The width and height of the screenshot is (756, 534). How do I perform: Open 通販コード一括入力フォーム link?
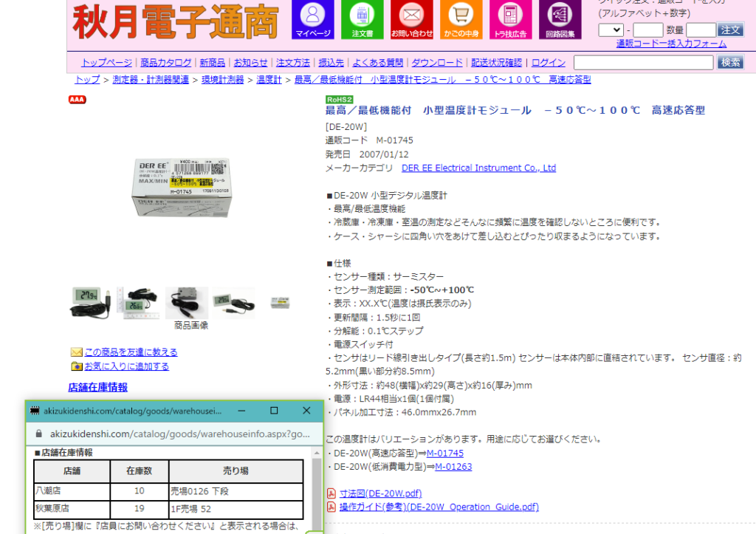click(x=671, y=44)
